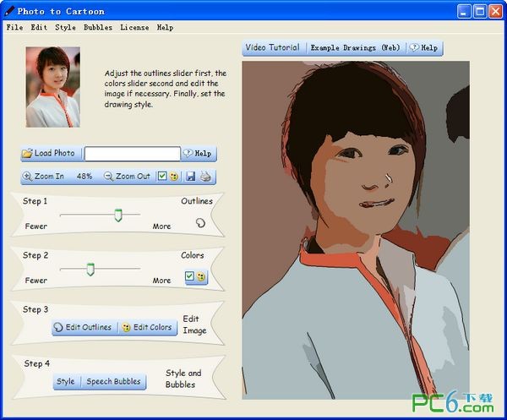The height and width of the screenshot is (420, 507).
Task: Open the Edit menu
Action: pos(39,28)
